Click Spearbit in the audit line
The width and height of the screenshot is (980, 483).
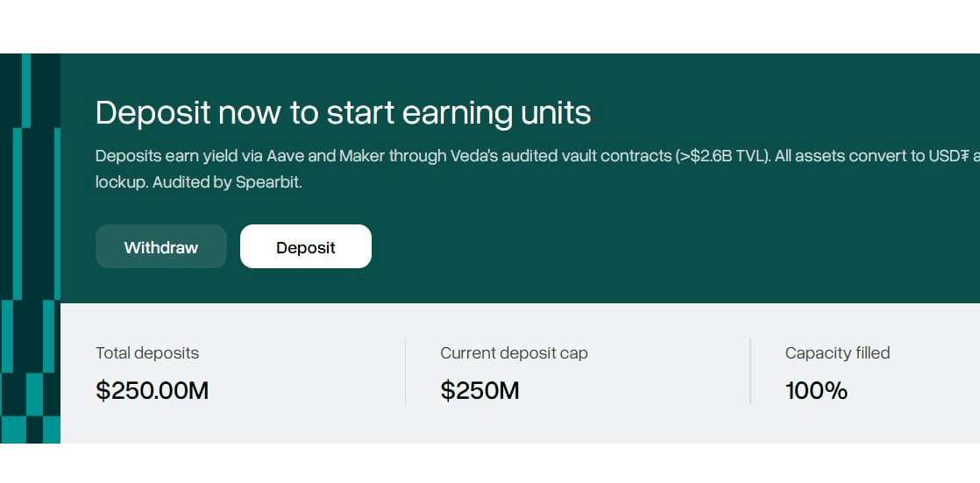268,183
